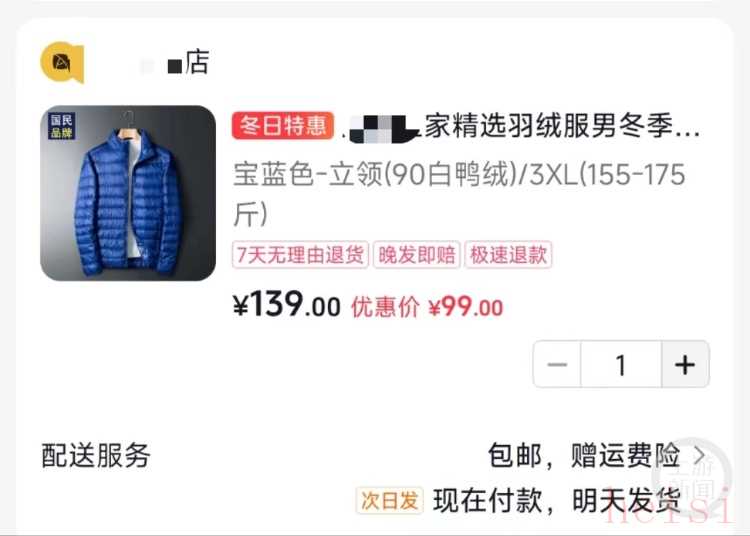Tap the 晚发即赔 service tag
Screen dimensions: 750x536
[x=417, y=255]
